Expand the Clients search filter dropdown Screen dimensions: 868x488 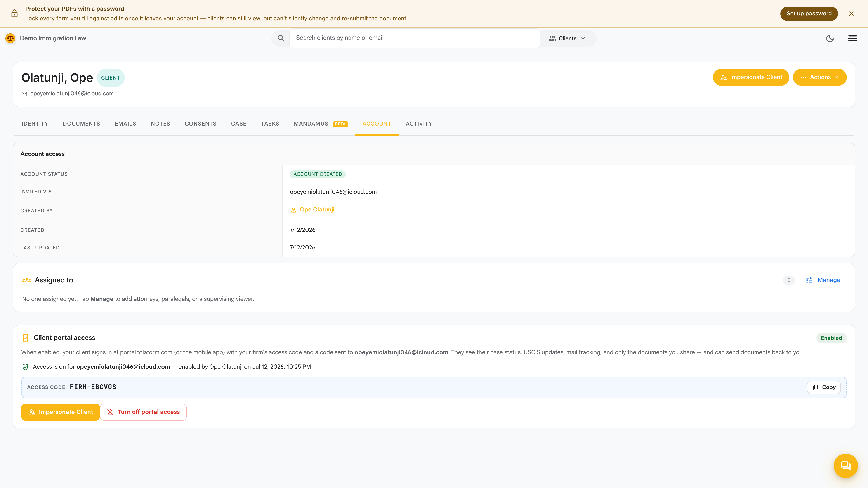(567, 38)
